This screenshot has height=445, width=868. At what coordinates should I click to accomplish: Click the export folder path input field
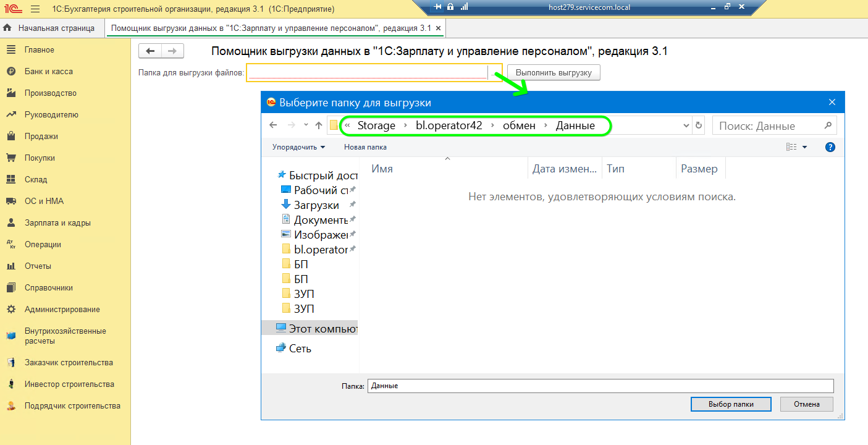coord(368,73)
